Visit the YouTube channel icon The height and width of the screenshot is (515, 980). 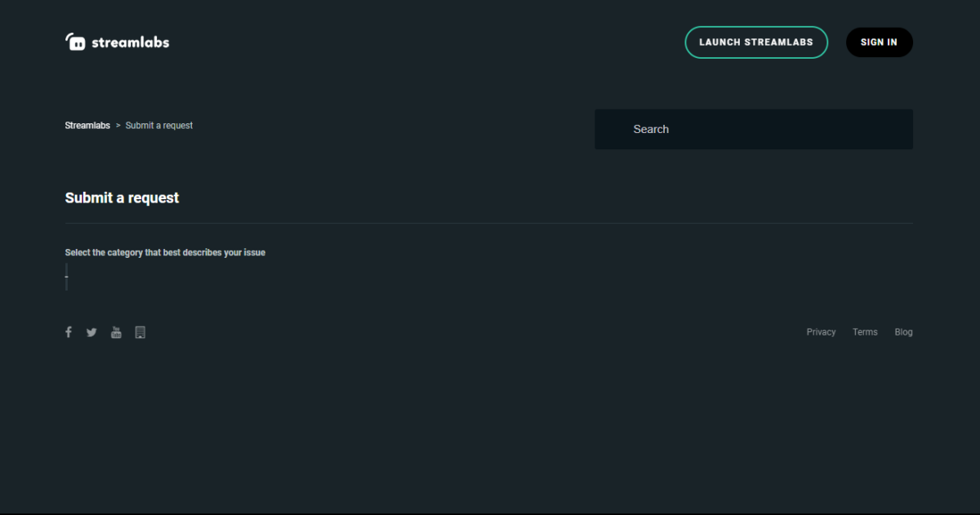click(116, 332)
